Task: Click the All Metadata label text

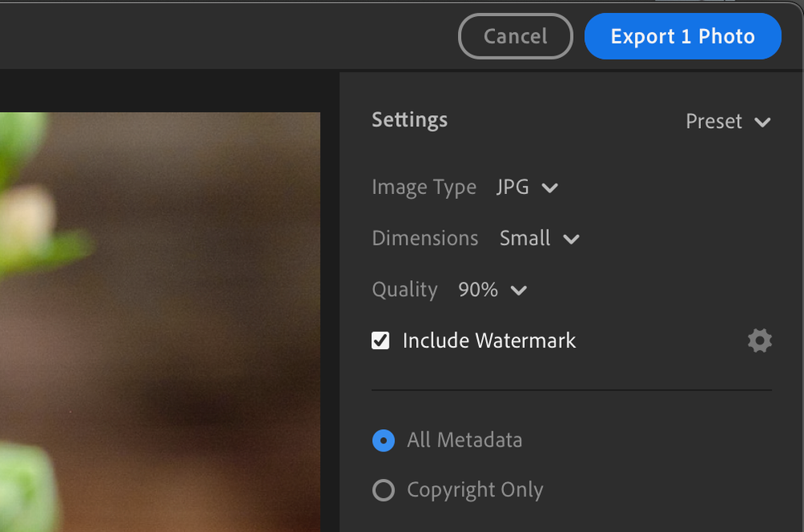Action: pyautogui.click(x=464, y=440)
